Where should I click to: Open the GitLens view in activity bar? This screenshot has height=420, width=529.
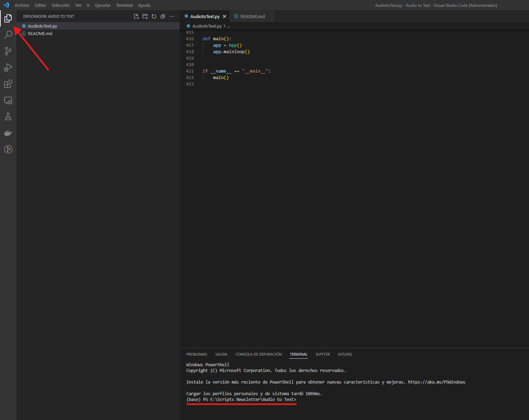tap(8, 149)
